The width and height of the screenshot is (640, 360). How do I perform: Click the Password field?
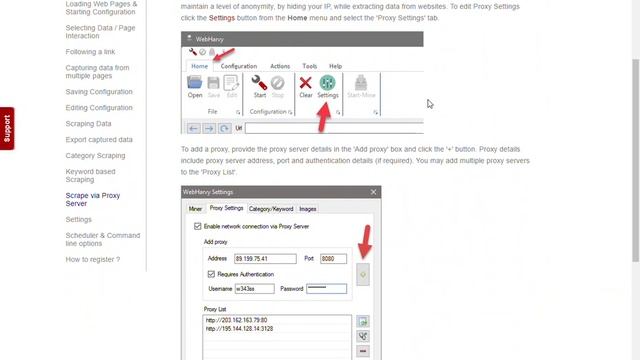pyautogui.click(x=327, y=289)
